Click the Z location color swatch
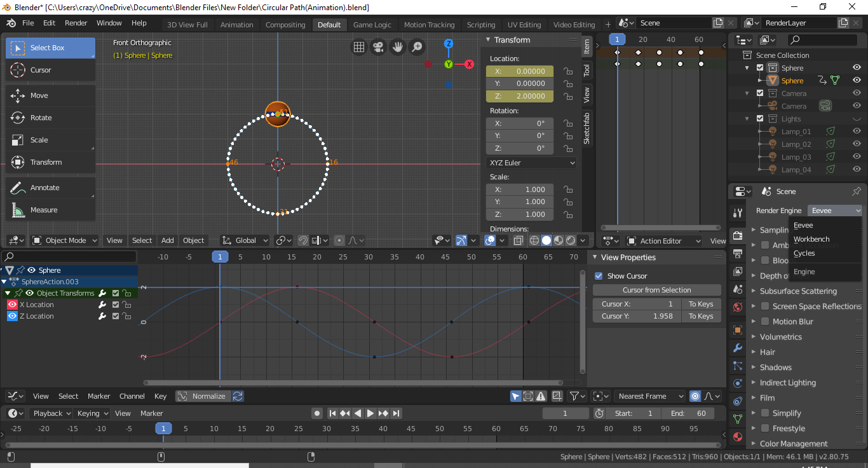 pyautogui.click(x=12, y=316)
